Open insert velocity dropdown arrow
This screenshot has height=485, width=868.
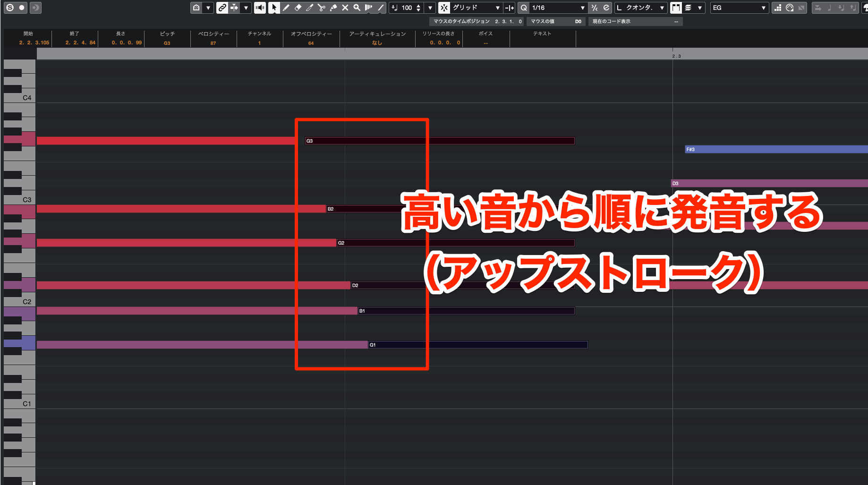point(430,8)
